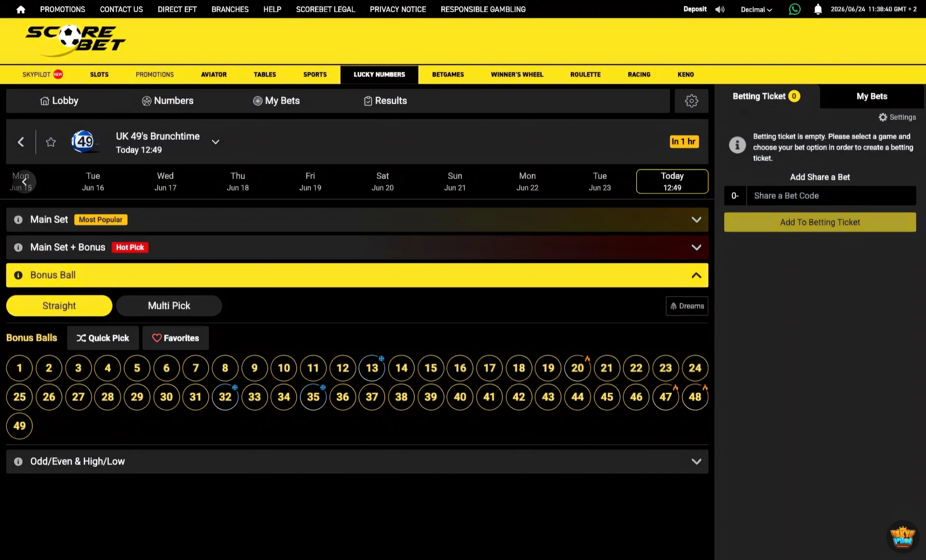926x560 pixels.
Task: Open WhatsApp chat icon
Action: [794, 9]
